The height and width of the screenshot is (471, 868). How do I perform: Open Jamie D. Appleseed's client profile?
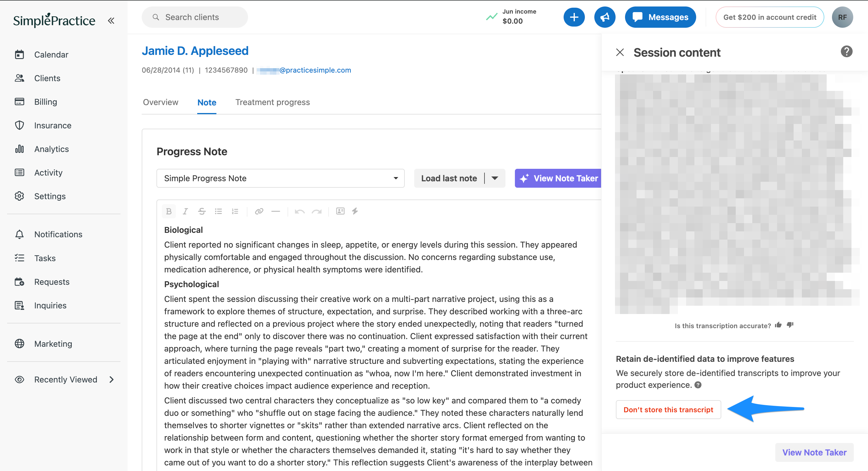pyautogui.click(x=195, y=51)
